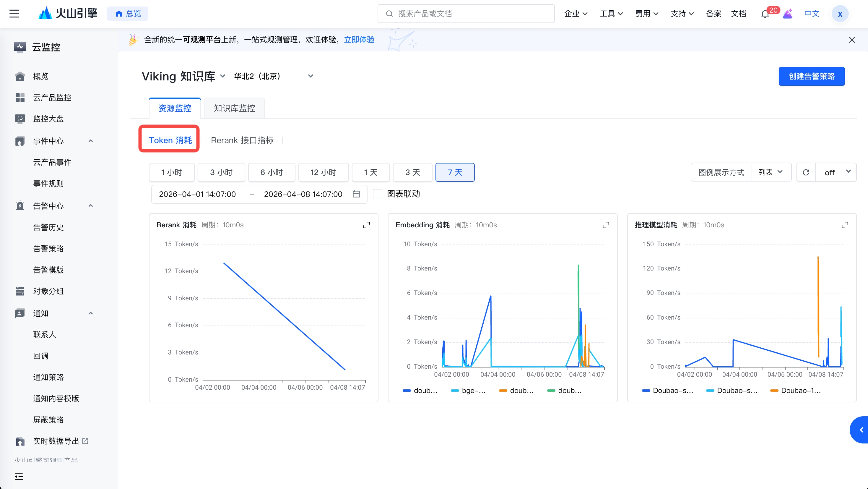Enable the 图表联动 checkbox

377,194
